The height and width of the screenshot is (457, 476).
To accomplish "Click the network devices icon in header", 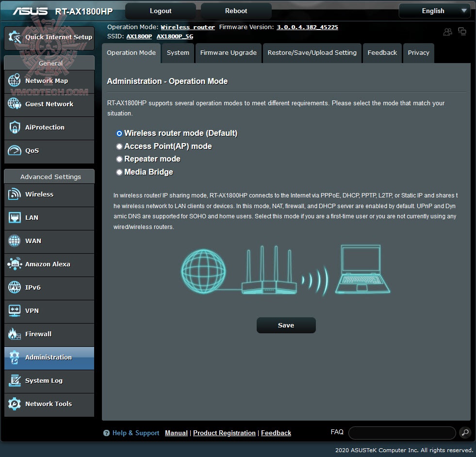I will (x=462, y=31).
